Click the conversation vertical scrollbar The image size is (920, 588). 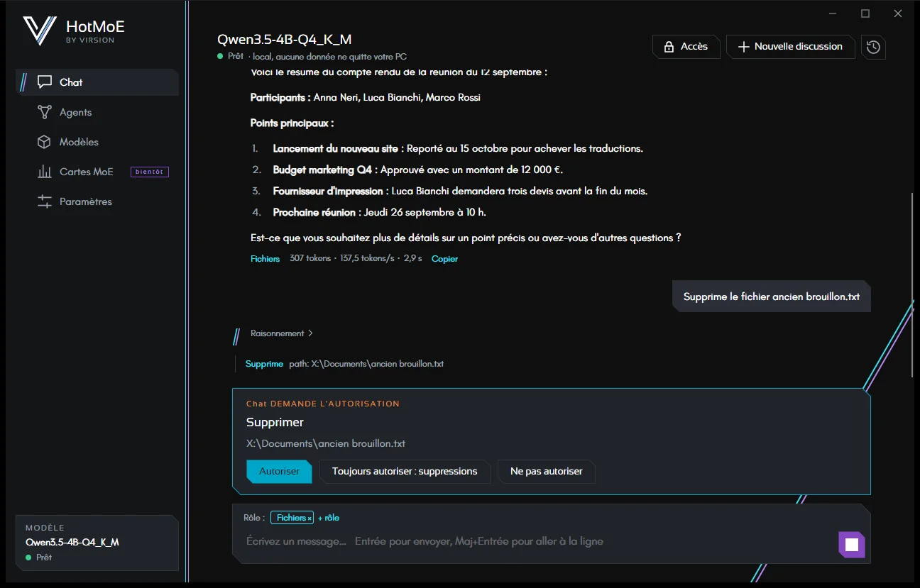coord(913,284)
